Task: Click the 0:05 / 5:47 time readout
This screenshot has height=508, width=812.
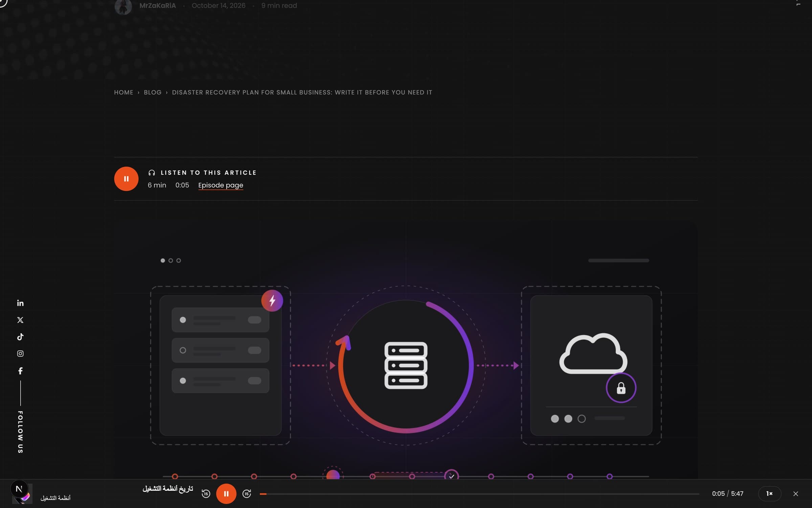Action: [727, 494]
